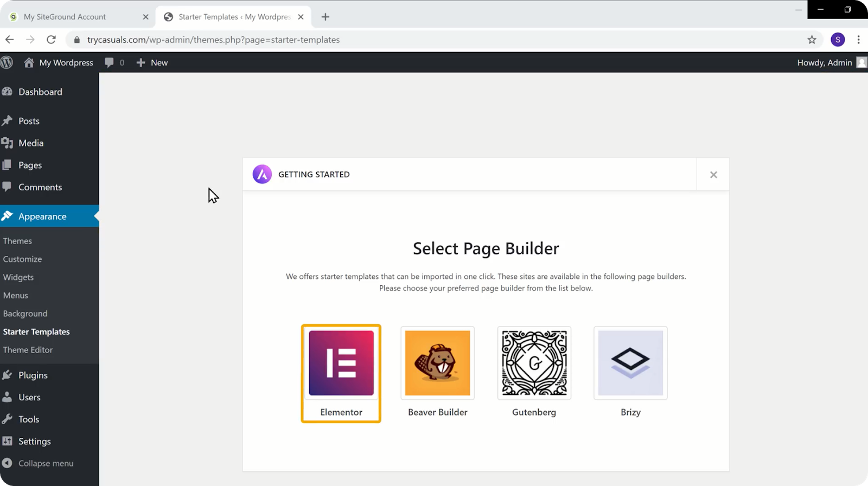Switch to Starter Templates browser tab
The image size is (868, 486).
[x=233, y=17]
